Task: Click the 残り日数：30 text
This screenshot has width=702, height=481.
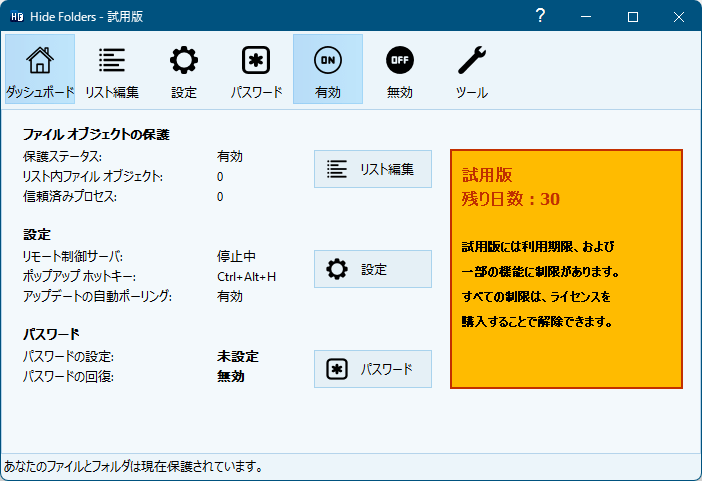Action: coord(511,199)
